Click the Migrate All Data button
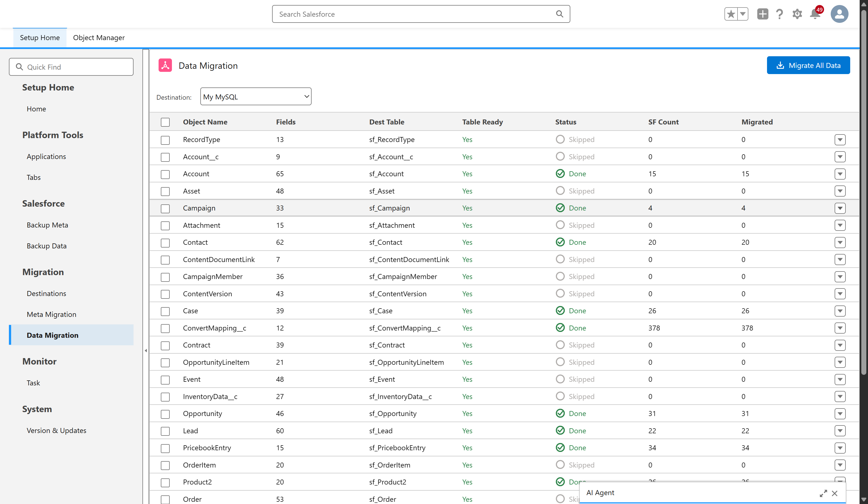This screenshot has height=504, width=868. 808,65
